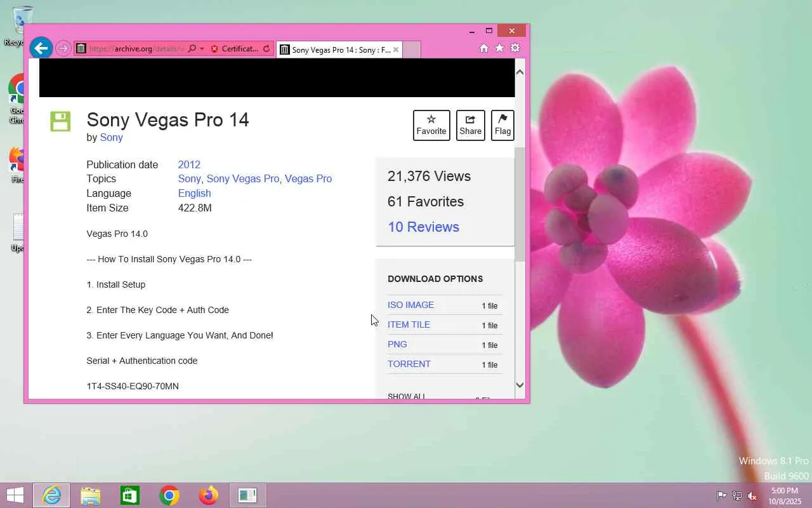Download the ISO IMAGE option
812x508 pixels.
click(x=410, y=305)
